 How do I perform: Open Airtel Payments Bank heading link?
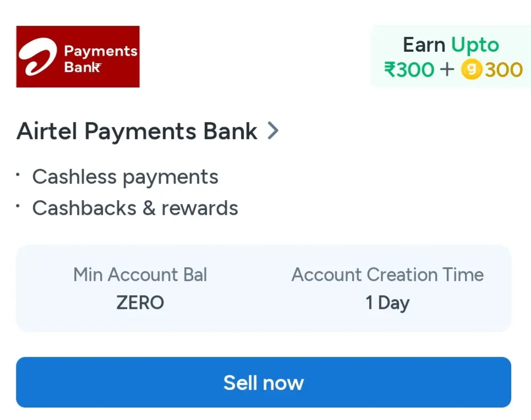pyautogui.click(x=136, y=131)
